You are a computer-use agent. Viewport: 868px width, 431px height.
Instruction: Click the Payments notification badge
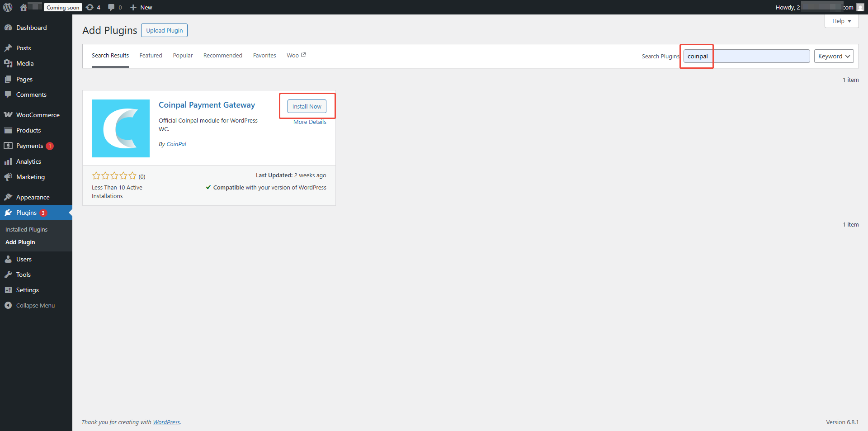pyautogui.click(x=50, y=146)
